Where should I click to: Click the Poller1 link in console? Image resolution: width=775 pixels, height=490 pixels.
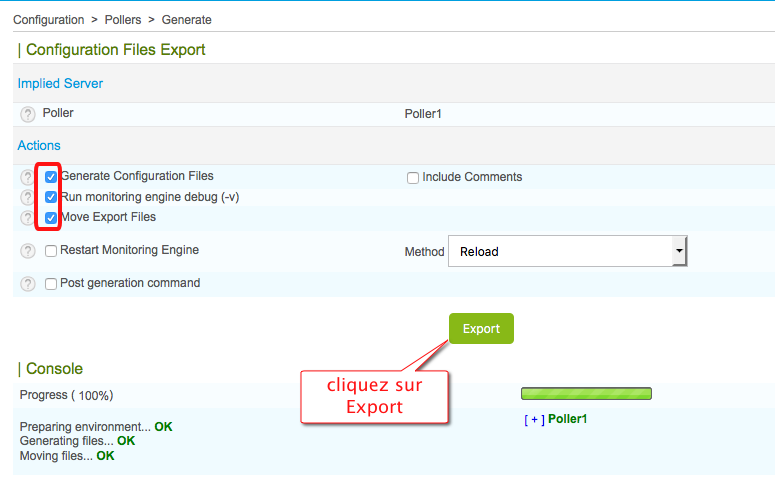(x=567, y=419)
